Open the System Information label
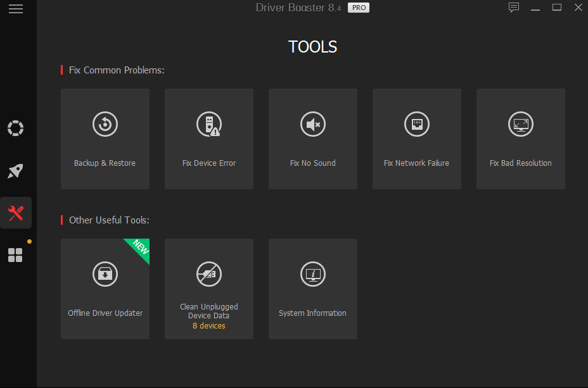The image size is (588, 388). [x=312, y=313]
